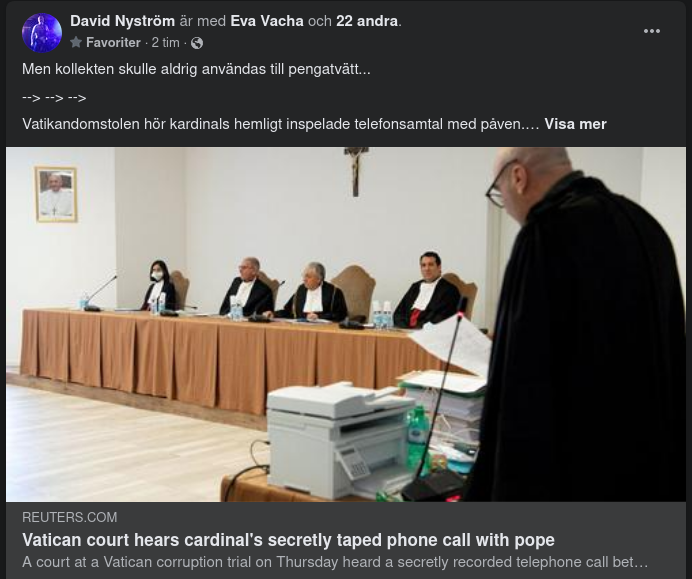Image resolution: width=692 pixels, height=579 pixels.
Task: Open the post via '2 tim' timestamp
Action: coord(165,42)
